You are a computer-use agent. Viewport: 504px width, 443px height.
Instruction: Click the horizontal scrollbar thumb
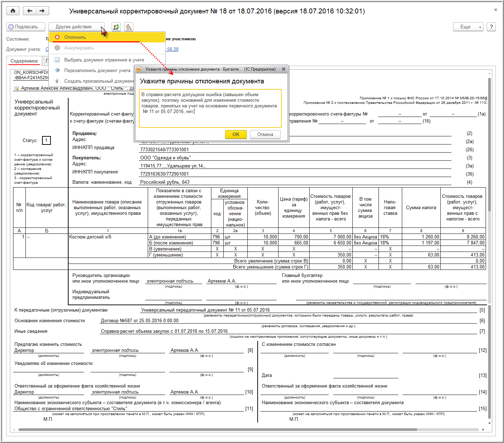click(x=218, y=430)
